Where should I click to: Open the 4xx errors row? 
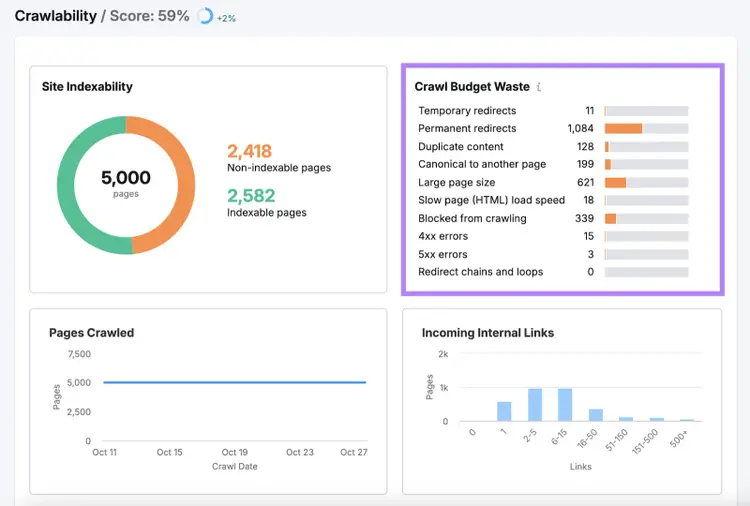(553, 236)
